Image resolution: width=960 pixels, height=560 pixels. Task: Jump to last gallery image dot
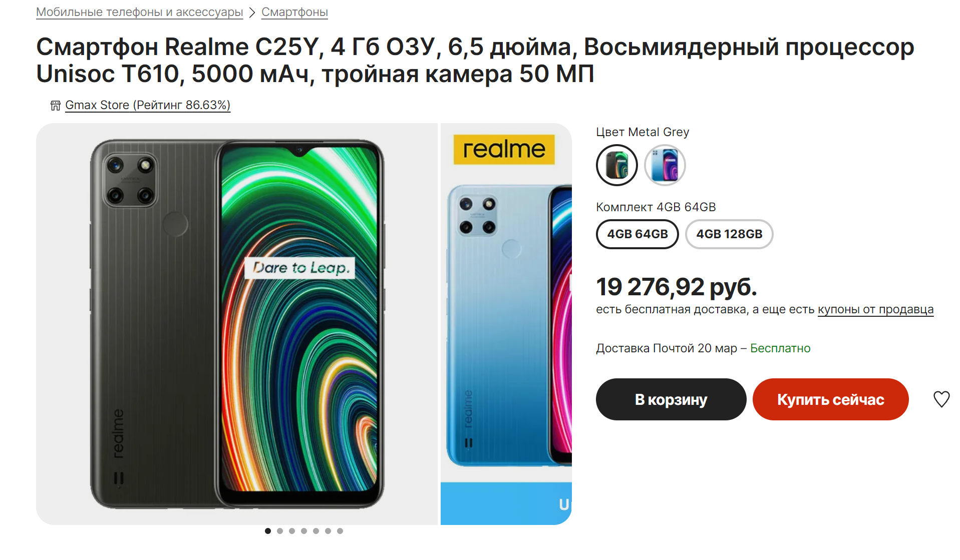pos(340,531)
